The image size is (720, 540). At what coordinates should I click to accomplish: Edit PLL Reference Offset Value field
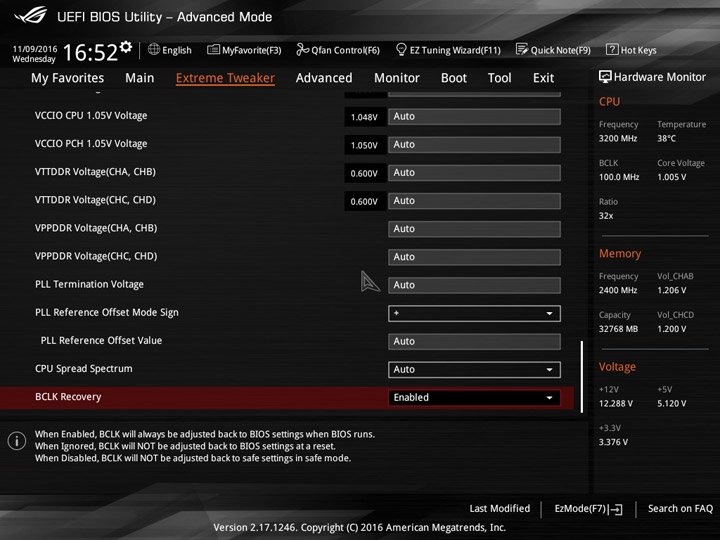[x=474, y=341]
